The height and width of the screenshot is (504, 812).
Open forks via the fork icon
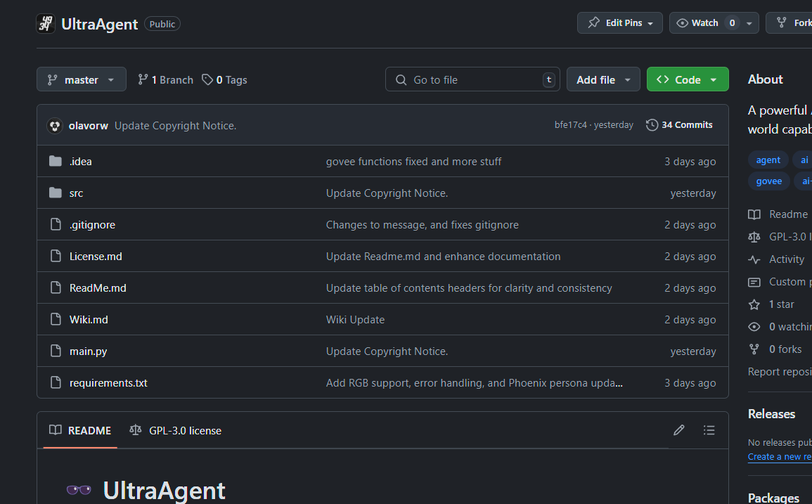pyautogui.click(x=754, y=349)
